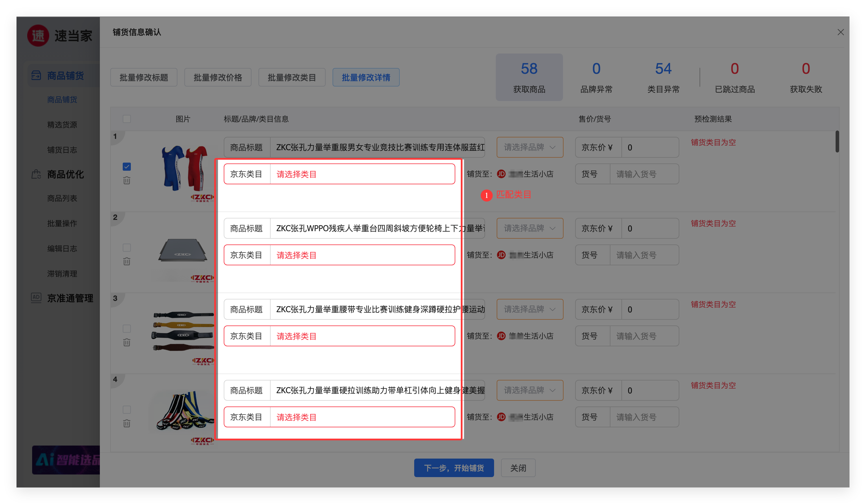
Task: Select the 类目异常 count tab
Action: pos(663,77)
